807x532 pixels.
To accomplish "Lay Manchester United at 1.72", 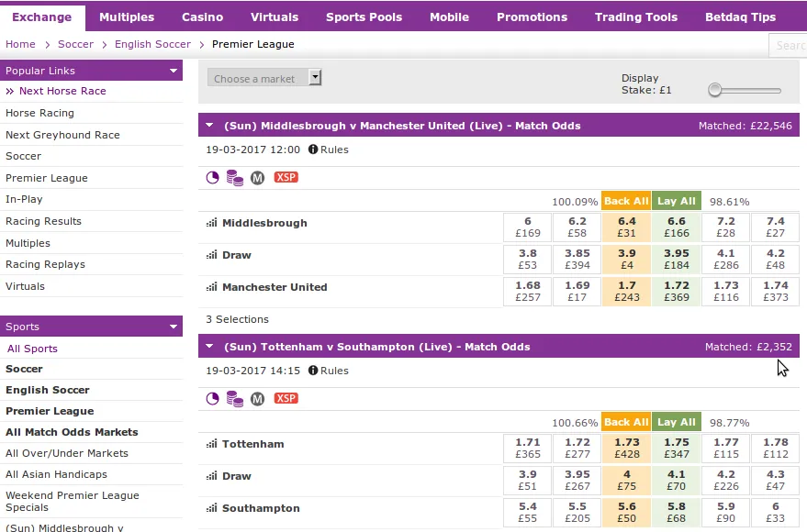I will click(677, 292).
